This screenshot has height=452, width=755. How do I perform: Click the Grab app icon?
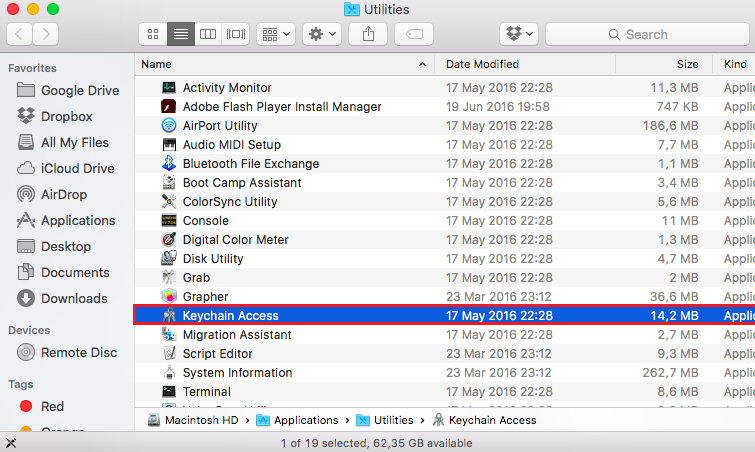(169, 278)
